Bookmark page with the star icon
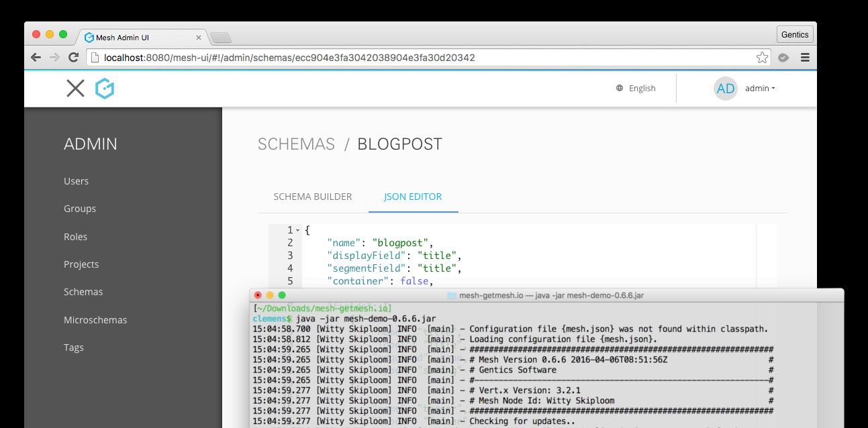The height and width of the screenshot is (428, 868). pyautogui.click(x=762, y=58)
